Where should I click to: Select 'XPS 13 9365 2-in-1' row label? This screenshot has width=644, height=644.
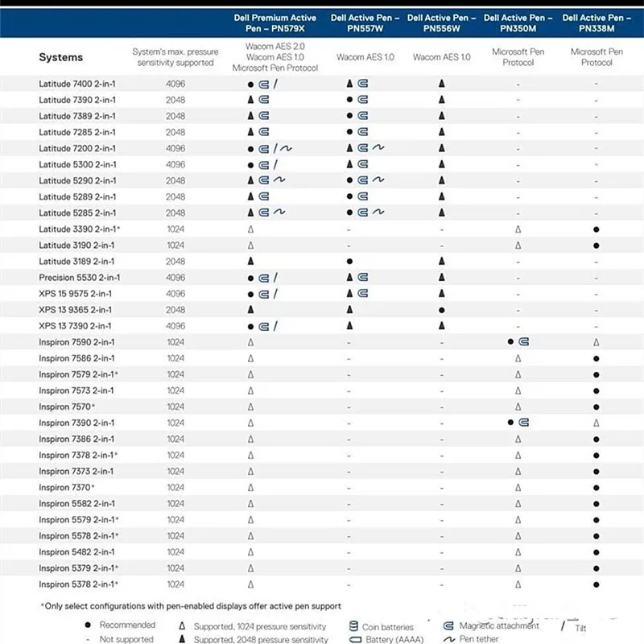point(75,310)
